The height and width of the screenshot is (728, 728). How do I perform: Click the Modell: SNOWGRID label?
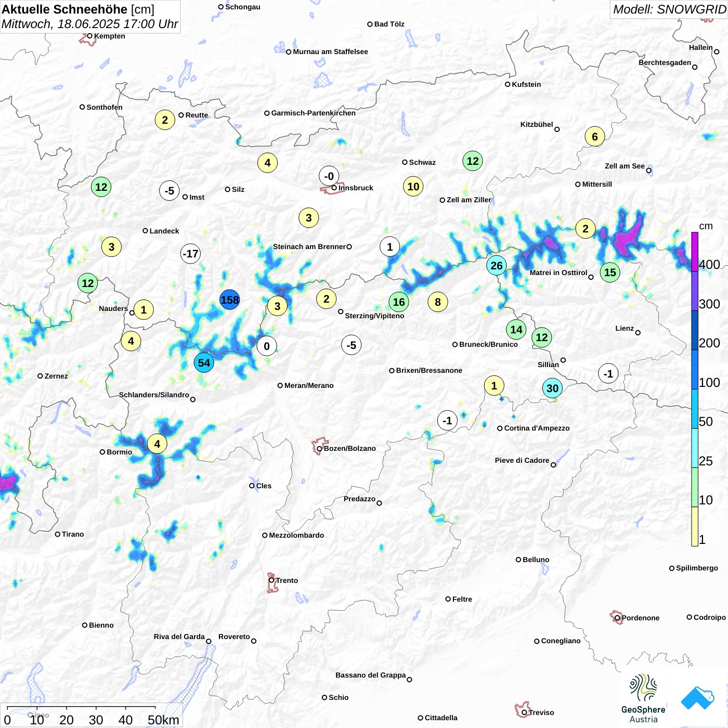coord(669,9)
